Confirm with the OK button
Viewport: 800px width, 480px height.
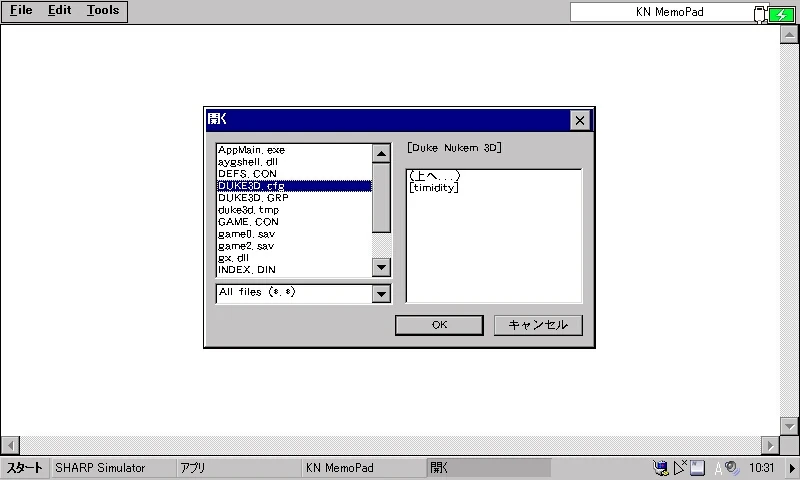point(439,325)
